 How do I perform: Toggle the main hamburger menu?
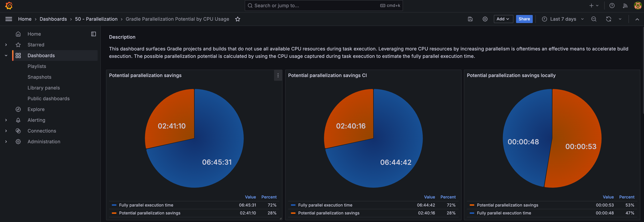point(9,19)
